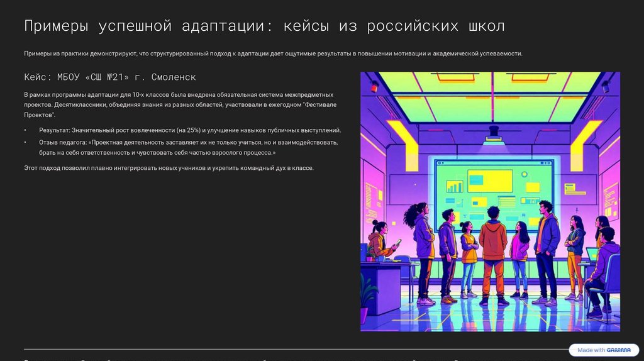The image size is (644, 361).
Task: Click the bullet starting 'Результат: Значительный рост'
Action: coord(190,130)
